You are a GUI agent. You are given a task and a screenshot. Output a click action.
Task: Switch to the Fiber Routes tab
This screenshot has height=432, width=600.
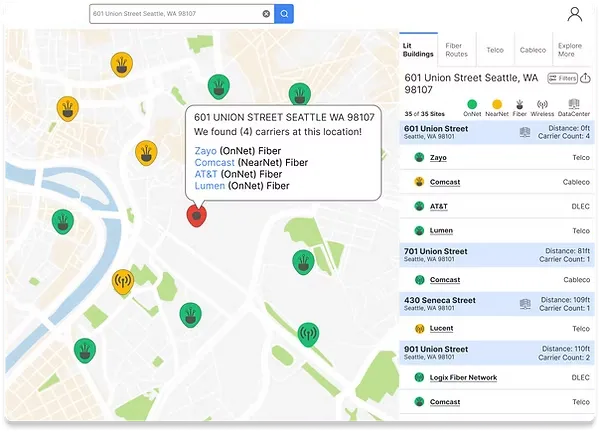(457, 50)
